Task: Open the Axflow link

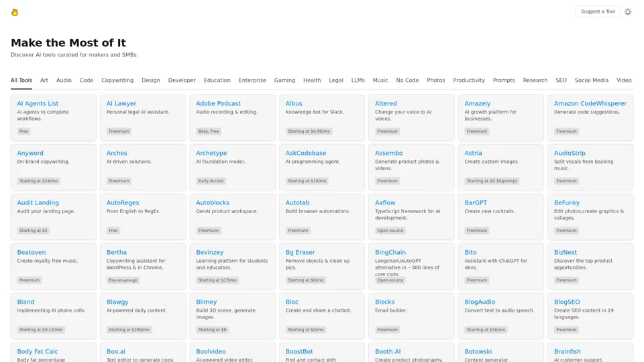Action: (x=385, y=202)
